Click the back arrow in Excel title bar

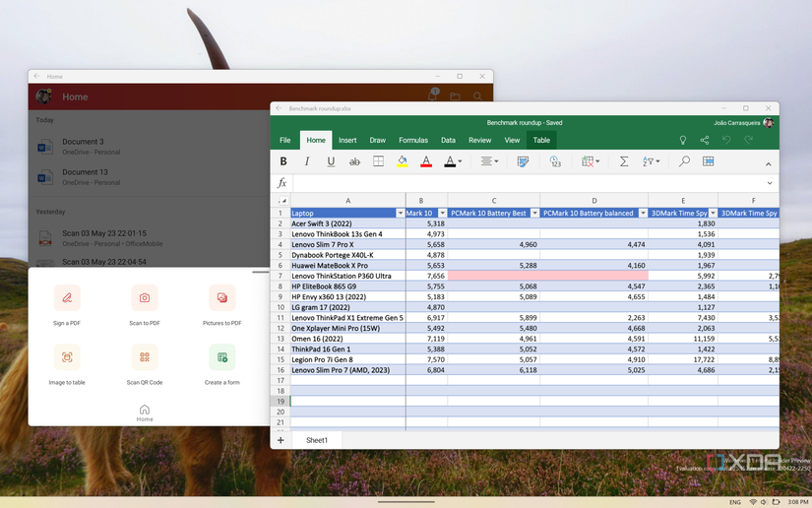[x=280, y=108]
